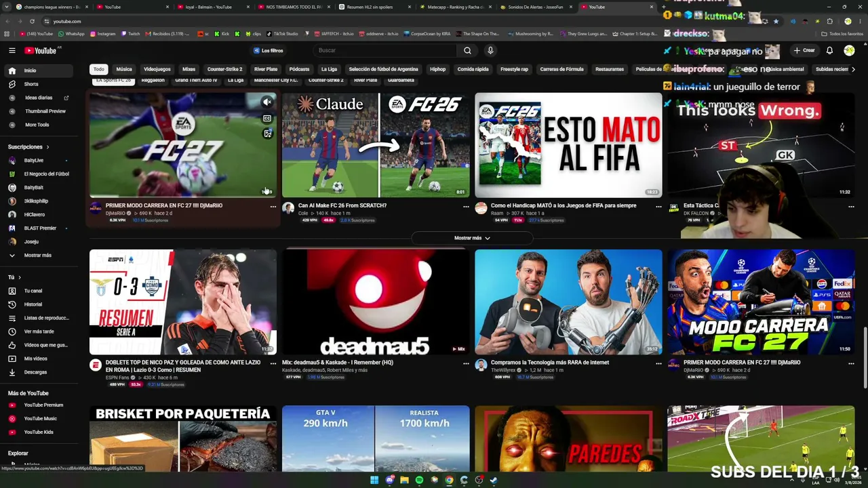Open the Windows Start menu

click(x=374, y=480)
